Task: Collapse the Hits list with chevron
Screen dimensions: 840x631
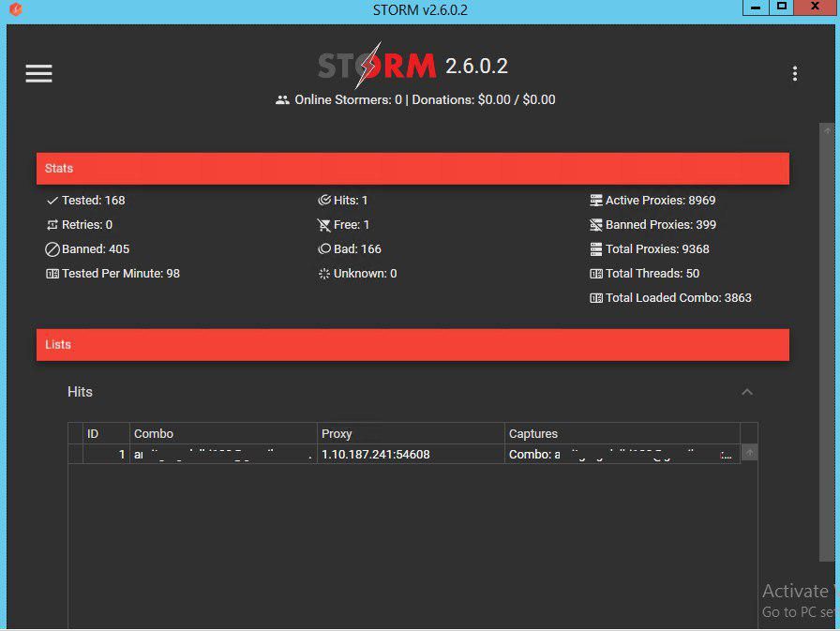Action: click(747, 392)
